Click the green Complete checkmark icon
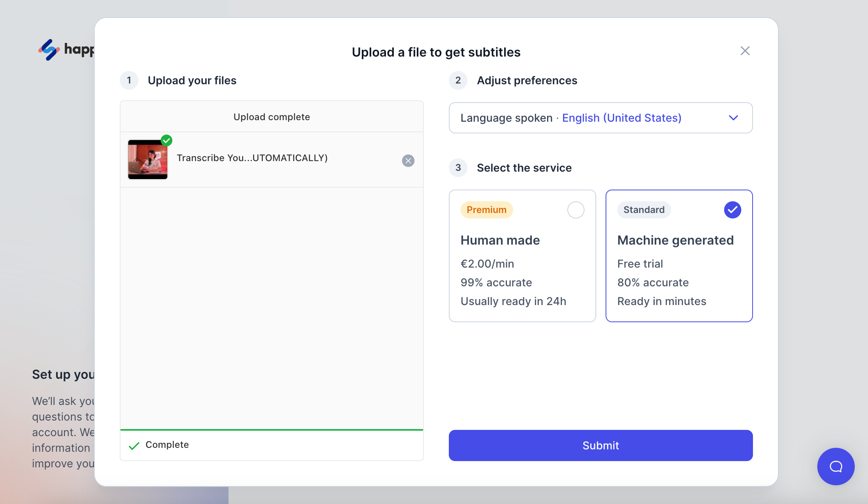Image resolution: width=868 pixels, height=504 pixels. click(x=134, y=445)
